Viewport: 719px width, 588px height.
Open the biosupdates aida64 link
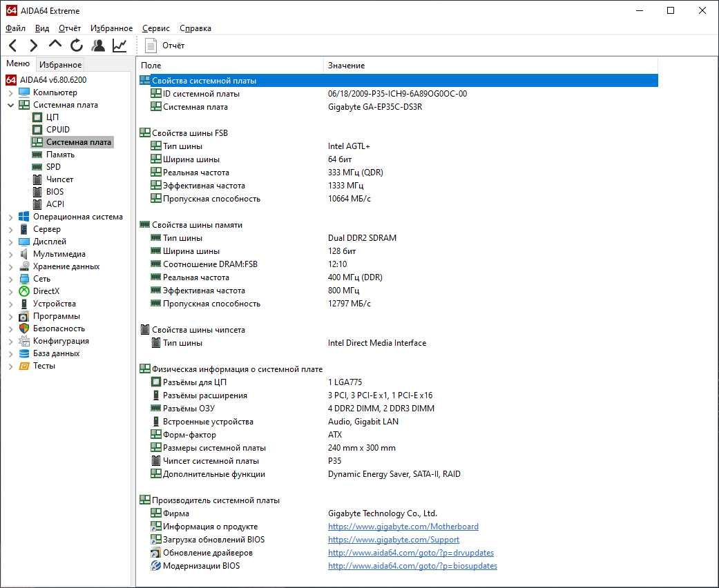click(412, 566)
